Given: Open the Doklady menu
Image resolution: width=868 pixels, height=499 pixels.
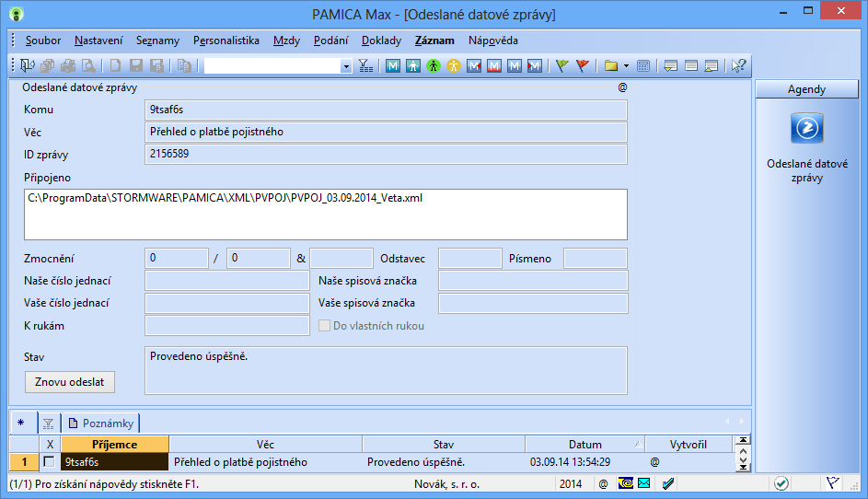Looking at the screenshot, I should click(381, 41).
